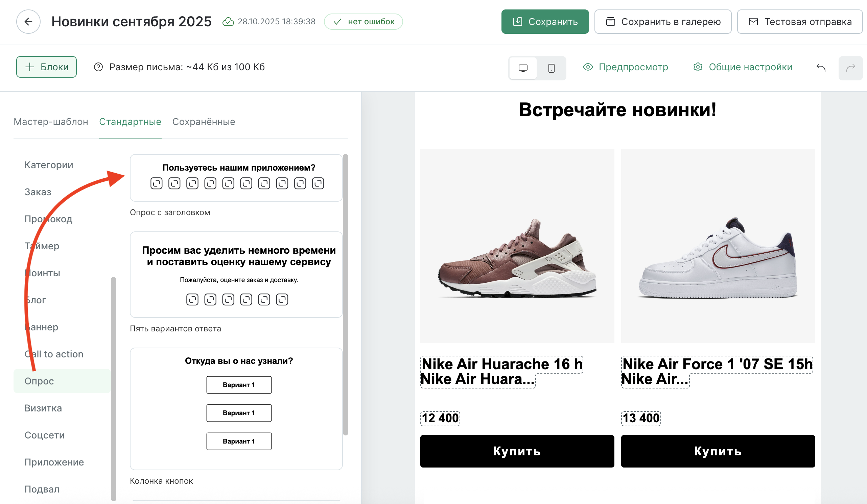Select the Call to action category

tap(54, 354)
